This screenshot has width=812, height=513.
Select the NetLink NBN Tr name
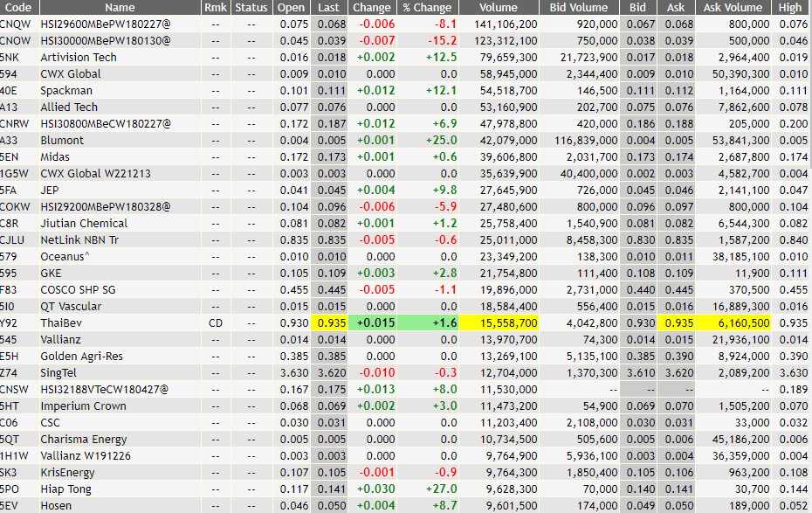pyautogui.click(x=79, y=240)
